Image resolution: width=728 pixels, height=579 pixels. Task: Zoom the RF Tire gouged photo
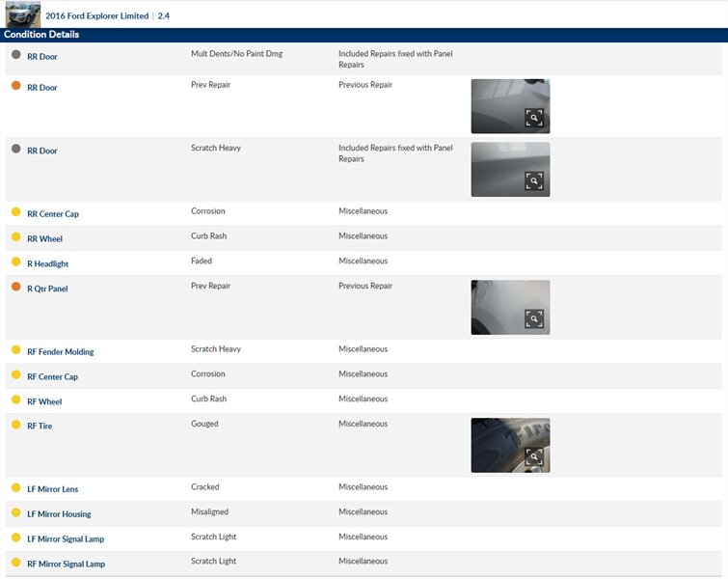click(534, 456)
